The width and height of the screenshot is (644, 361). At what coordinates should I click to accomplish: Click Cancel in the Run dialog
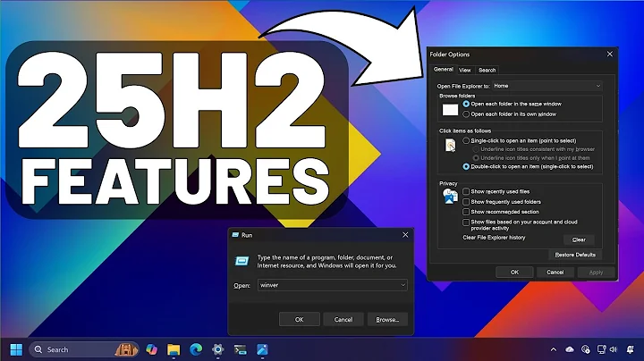pos(343,319)
